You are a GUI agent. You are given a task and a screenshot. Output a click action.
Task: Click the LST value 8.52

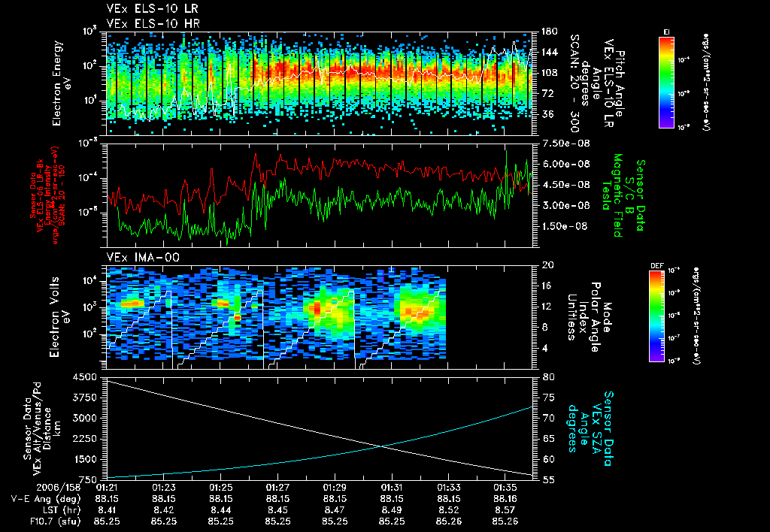pyautogui.click(x=448, y=510)
